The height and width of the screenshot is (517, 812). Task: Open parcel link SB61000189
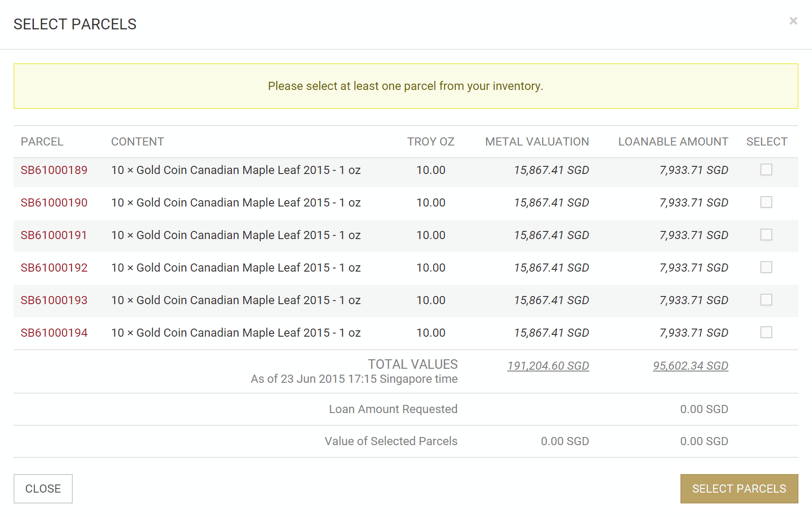pyautogui.click(x=54, y=170)
